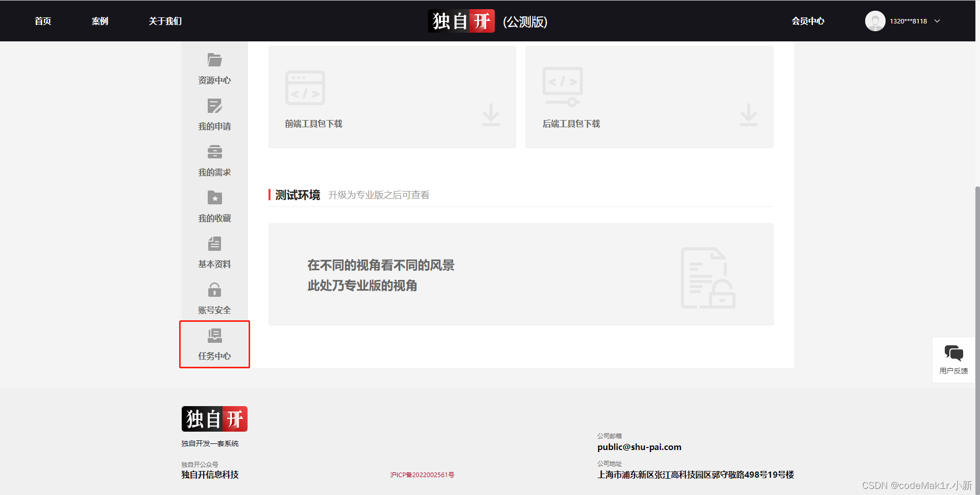The image size is (980, 495).
Task: Click the 独自开公众号 label
Action: (x=200, y=464)
